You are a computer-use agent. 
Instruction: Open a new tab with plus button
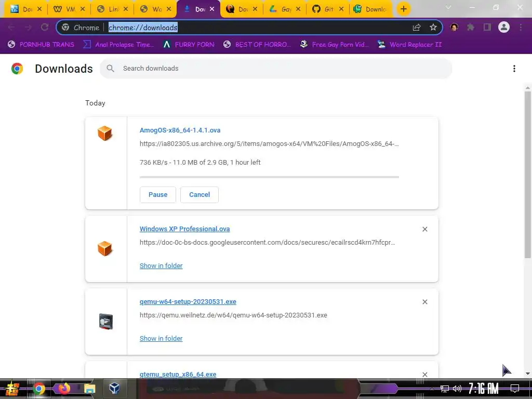click(403, 9)
